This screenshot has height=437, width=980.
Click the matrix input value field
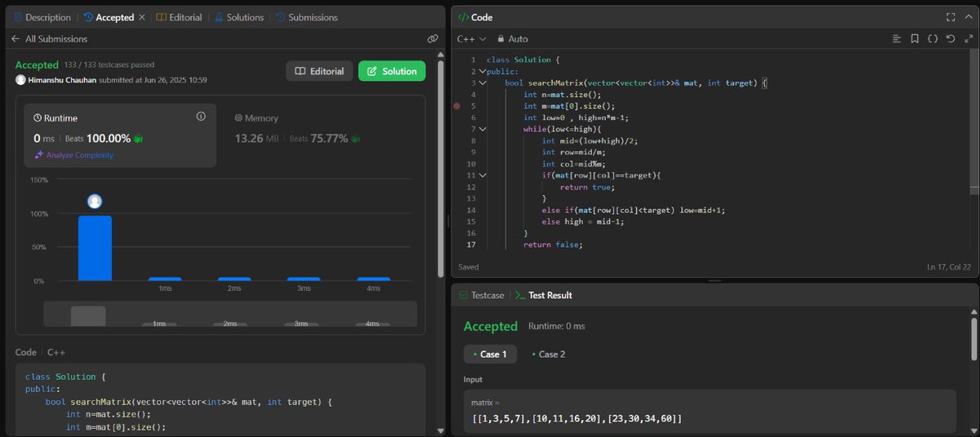pyautogui.click(x=709, y=411)
